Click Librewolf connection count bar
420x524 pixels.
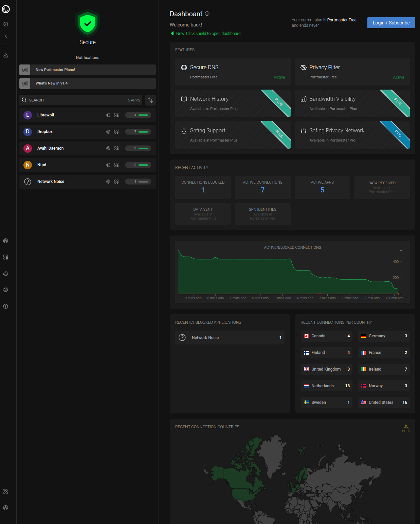pyautogui.click(x=138, y=115)
